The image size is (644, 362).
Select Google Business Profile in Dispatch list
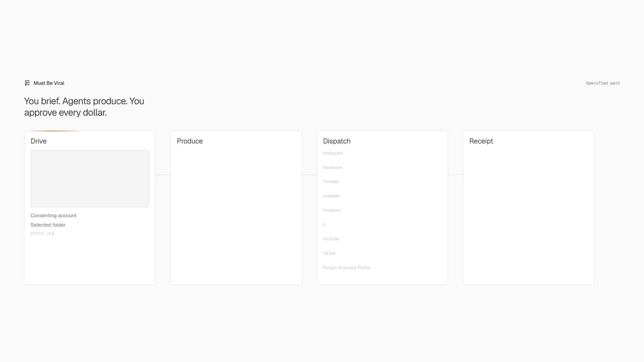point(346,268)
